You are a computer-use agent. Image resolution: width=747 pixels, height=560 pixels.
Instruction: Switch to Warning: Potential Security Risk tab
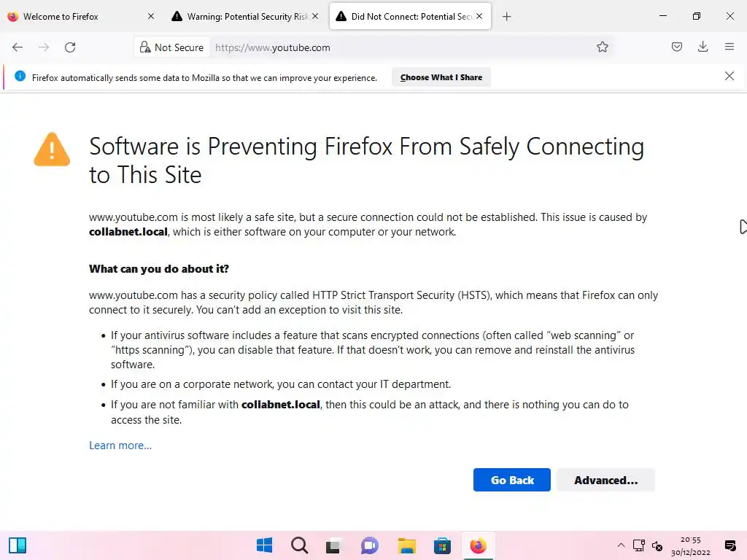coord(241,16)
